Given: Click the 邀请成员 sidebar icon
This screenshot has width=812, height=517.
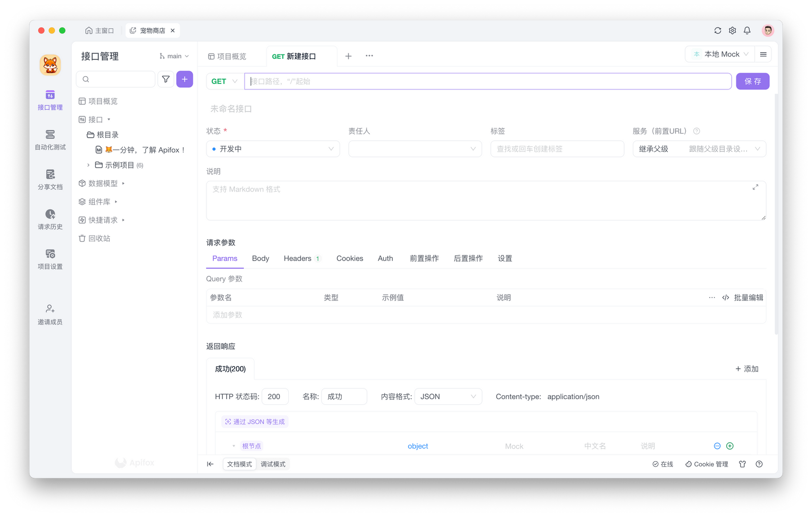Looking at the screenshot, I should click(x=49, y=313).
